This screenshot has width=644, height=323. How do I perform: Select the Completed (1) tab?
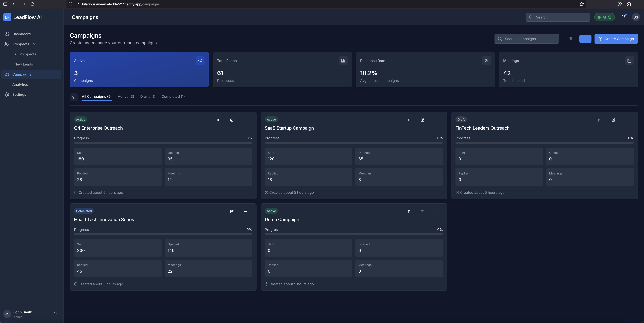click(x=173, y=96)
